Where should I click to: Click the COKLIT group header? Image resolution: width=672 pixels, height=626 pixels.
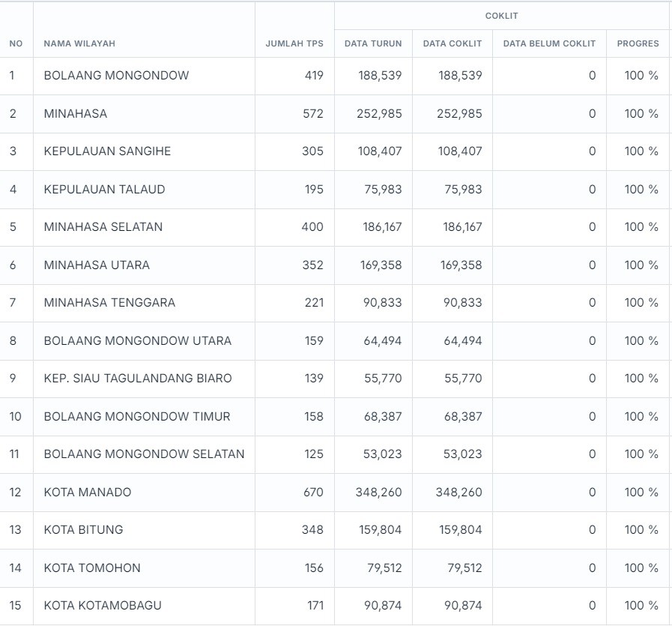tap(501, 16)
